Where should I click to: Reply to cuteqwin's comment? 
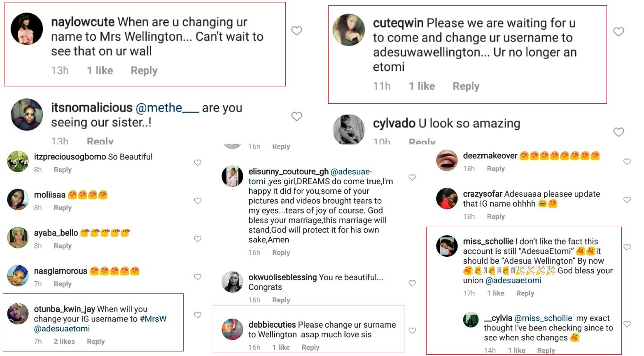466,86
